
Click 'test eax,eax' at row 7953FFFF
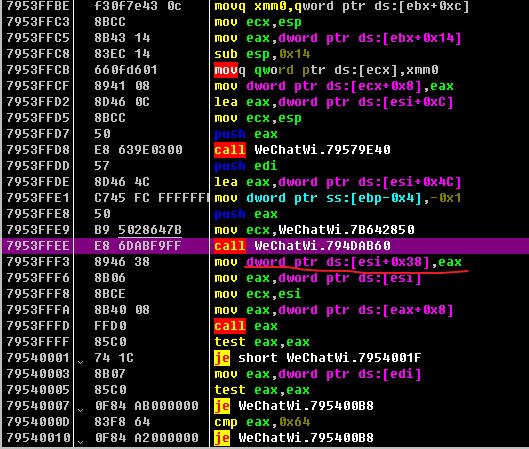coord(262,342)
